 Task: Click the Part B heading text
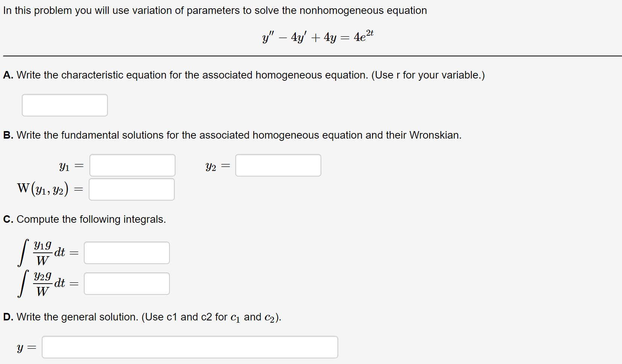(232, 135)
